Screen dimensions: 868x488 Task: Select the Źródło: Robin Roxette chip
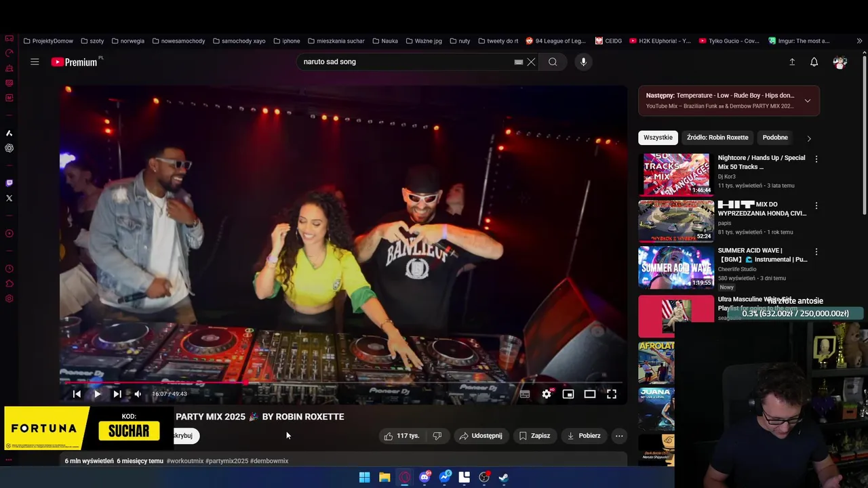(717, 138)
